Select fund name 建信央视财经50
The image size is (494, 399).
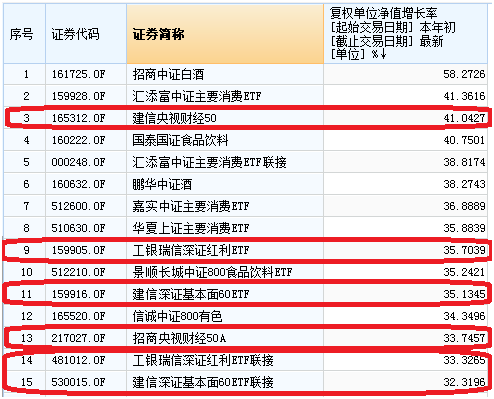pos(174,118)
